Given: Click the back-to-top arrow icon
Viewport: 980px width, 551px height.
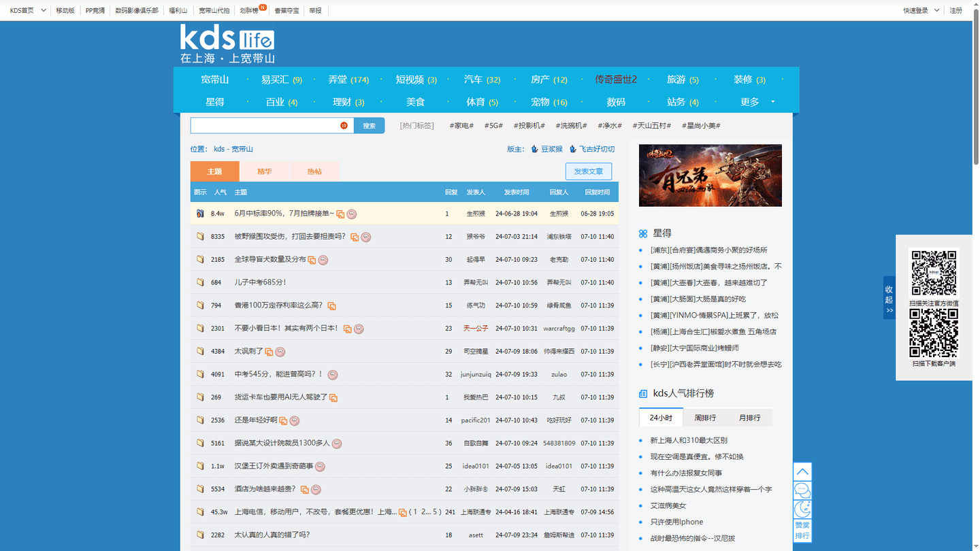Looking at the screenshot, I should (x=802, y=471).
